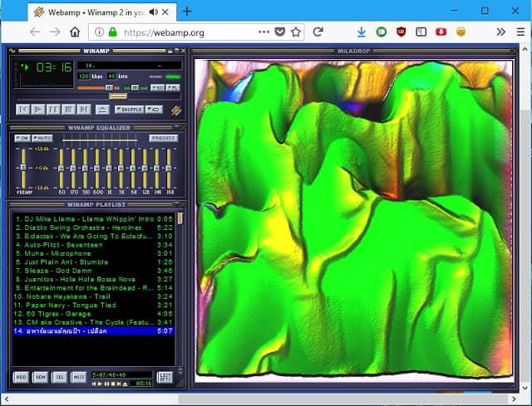This screenshot has height=406, width=532.
Task: Open the playlist REM menu button
Action: click(x=41, y=377)
